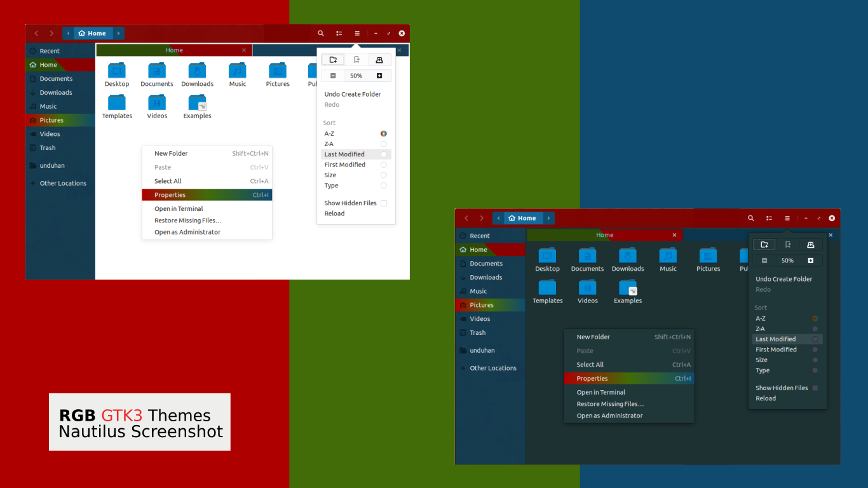Select unduhan in the dark window sidebar
This screenshot has height=488, width=868.
(491, 350)
